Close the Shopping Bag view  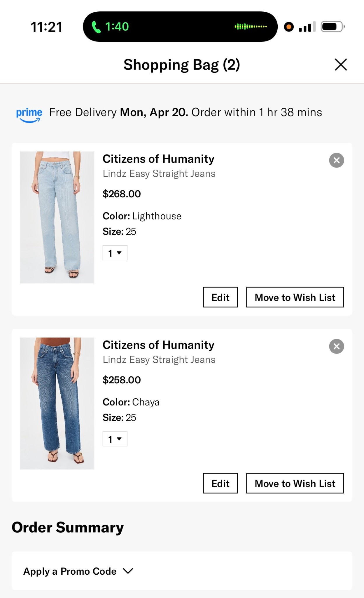pos(340,65)
